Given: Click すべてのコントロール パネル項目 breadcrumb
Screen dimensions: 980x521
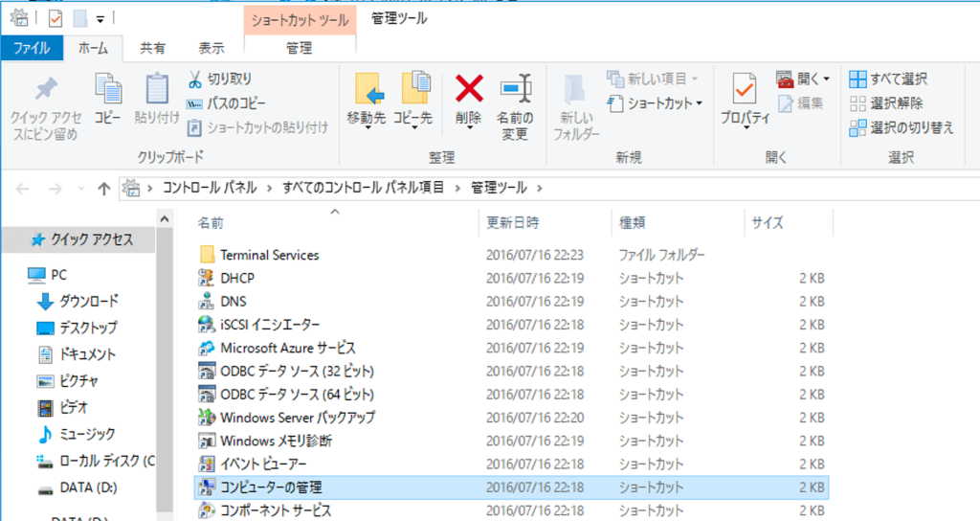Looking at the screenshot, I should (363, 188).
